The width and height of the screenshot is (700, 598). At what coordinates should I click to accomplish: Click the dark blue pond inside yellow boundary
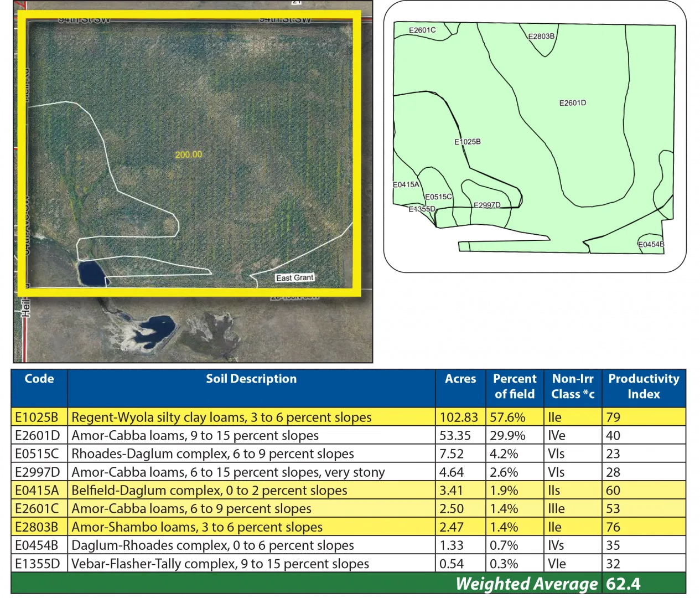tap(91, 272)
